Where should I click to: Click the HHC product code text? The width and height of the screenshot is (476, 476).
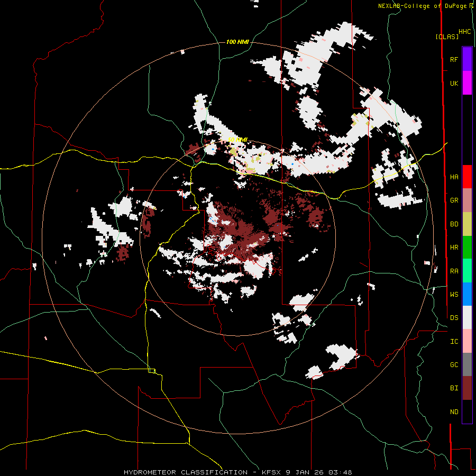pos(465,31)
